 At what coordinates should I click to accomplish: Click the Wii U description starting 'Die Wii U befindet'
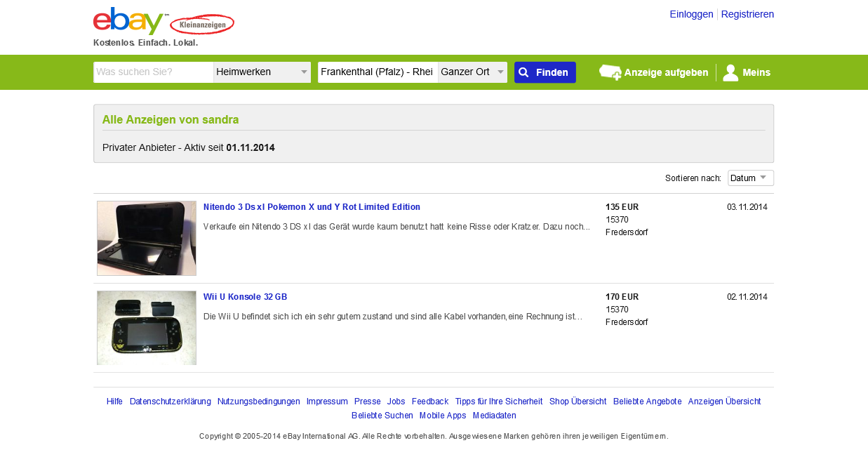[x=393, y=317]
